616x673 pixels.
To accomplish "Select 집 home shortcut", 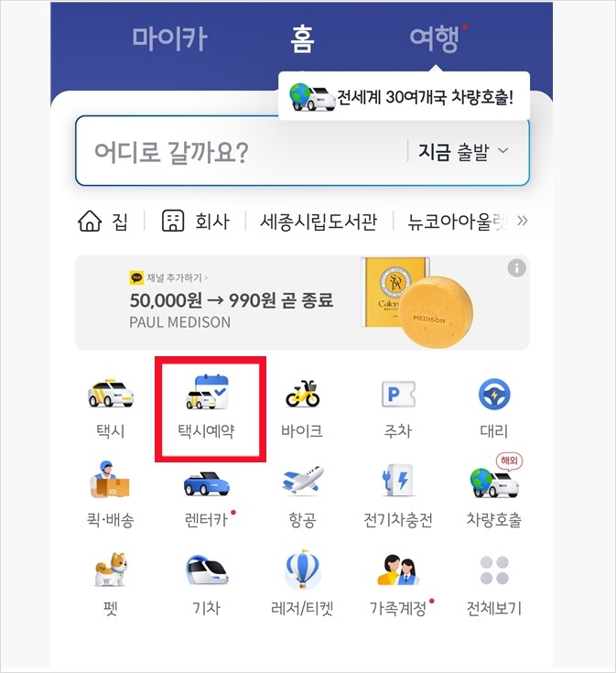I will pyautogui.click(x=103, y=222).
